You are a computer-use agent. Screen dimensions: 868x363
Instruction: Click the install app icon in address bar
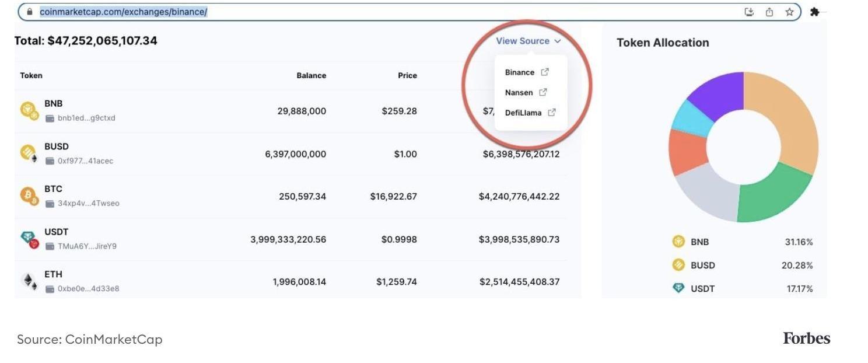(750, 12)
